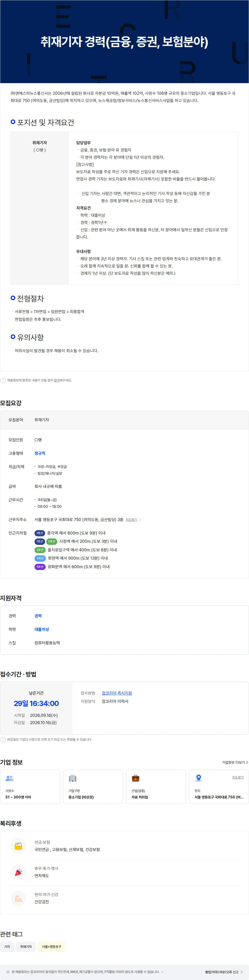Screen dimensions: 249x980
Task: Click the 경력 value in 지원자격
Action: 38,616
